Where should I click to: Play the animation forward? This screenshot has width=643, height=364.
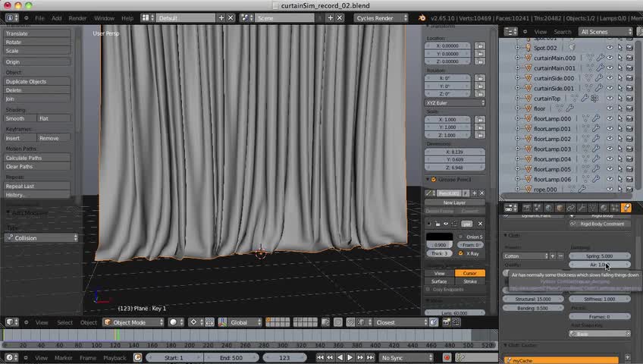tap(350, 357)
